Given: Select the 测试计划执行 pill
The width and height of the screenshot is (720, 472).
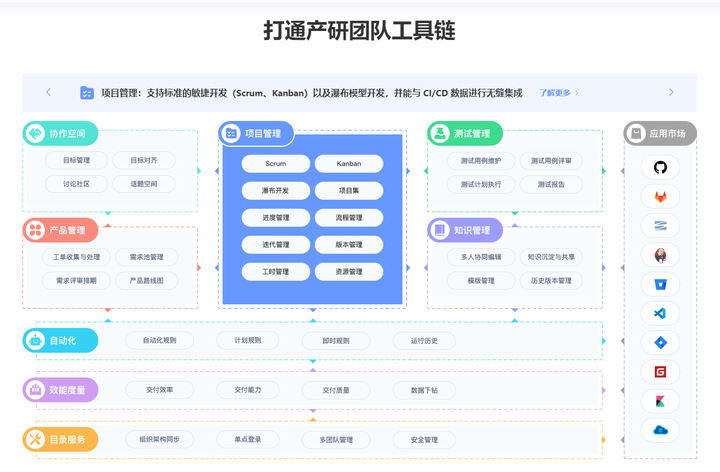Looking at the screenshot, I should coord(481,184).
